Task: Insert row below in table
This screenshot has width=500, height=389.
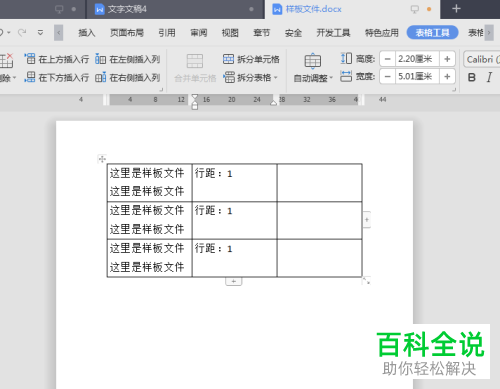Action: point(57,78)
